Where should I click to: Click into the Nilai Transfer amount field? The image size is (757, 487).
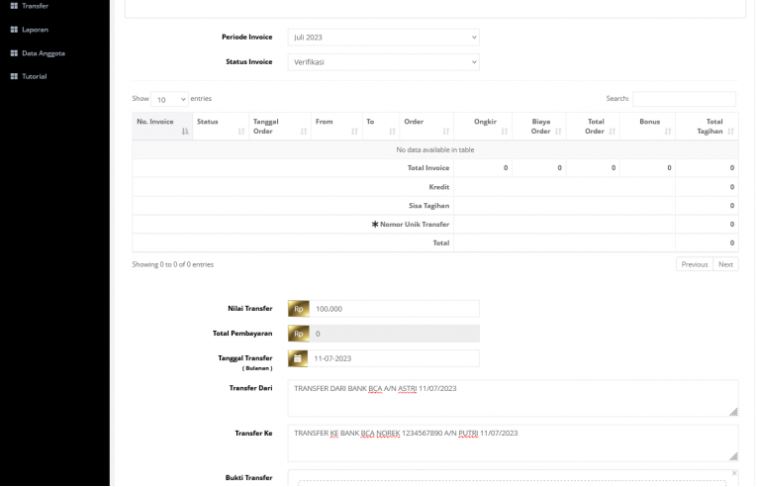point(393,309)
